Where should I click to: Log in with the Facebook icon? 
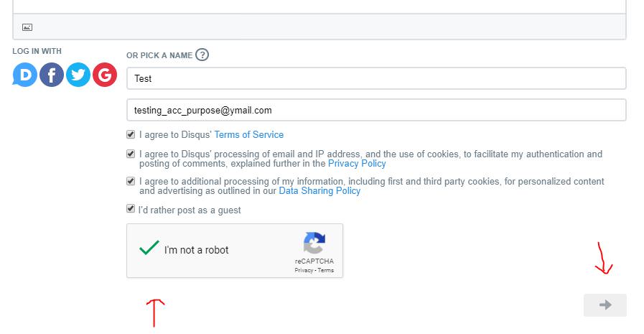pyautogui.click(x=52, y=75)
